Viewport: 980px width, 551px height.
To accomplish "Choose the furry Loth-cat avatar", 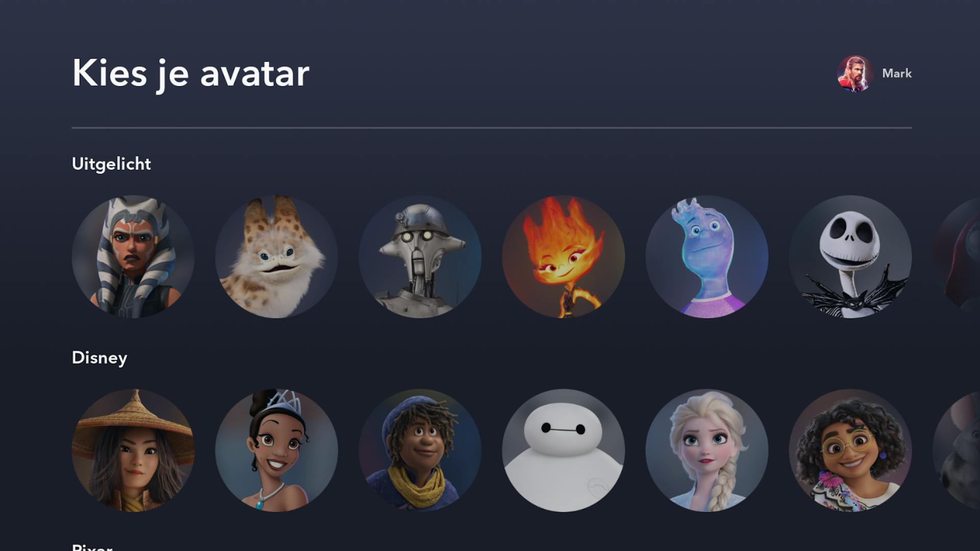I will pyautogui.click(x=277, y=257).
